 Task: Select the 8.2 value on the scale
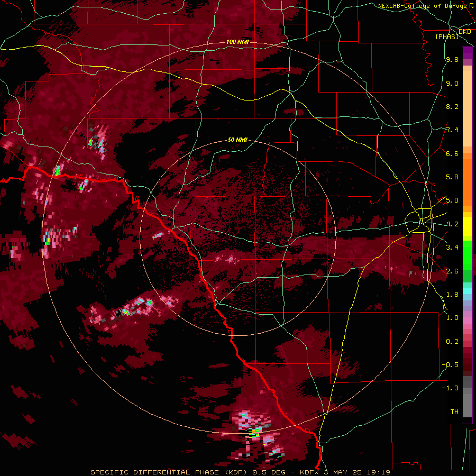click(452, 106)
